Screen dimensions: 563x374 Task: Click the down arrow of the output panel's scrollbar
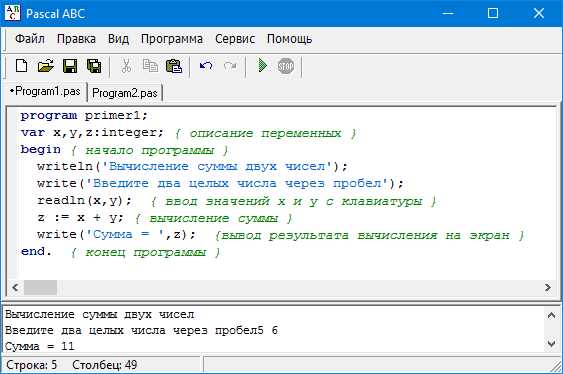click(x=551, y=343)
